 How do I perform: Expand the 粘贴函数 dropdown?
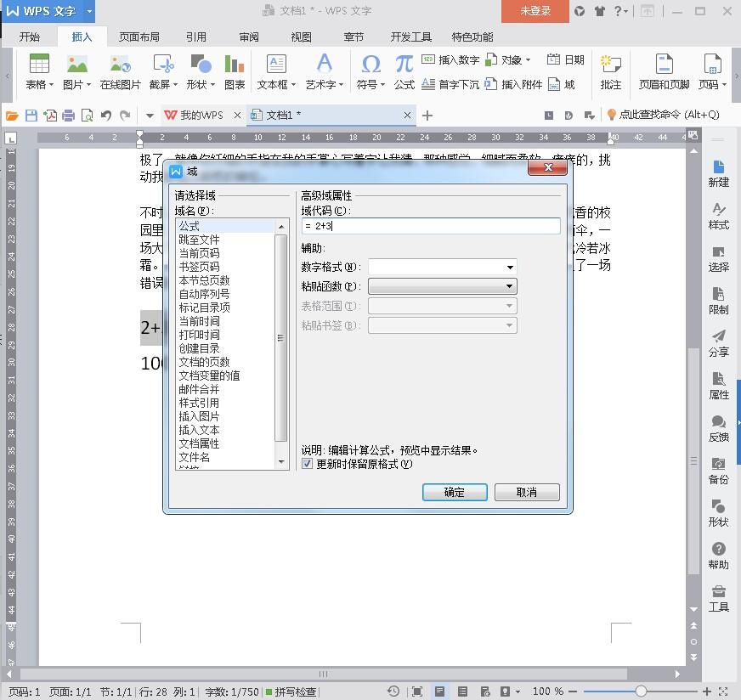coord(510,286)
